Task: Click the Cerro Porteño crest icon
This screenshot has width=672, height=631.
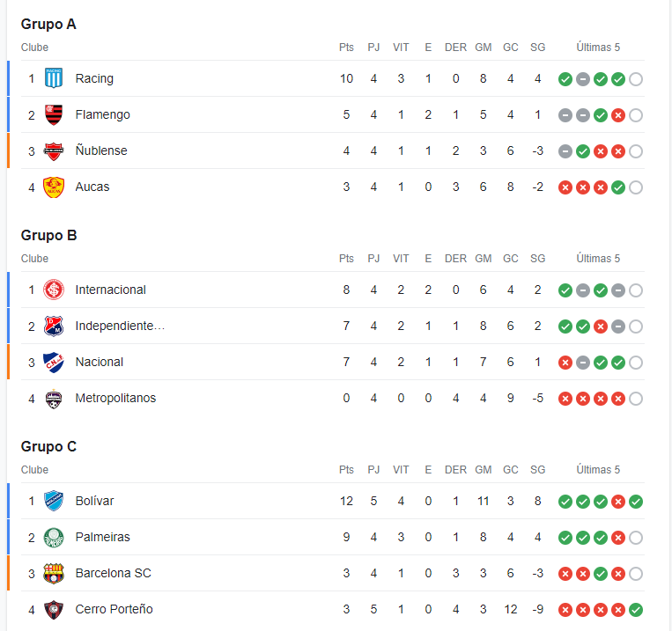Action: [x=54, y=609]
